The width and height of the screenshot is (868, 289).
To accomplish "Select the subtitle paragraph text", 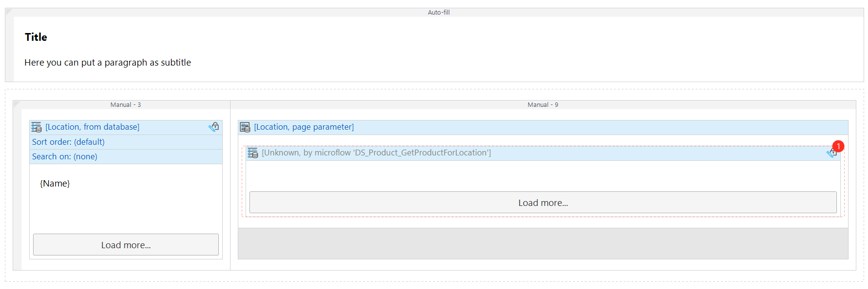I will coord(107,63).
